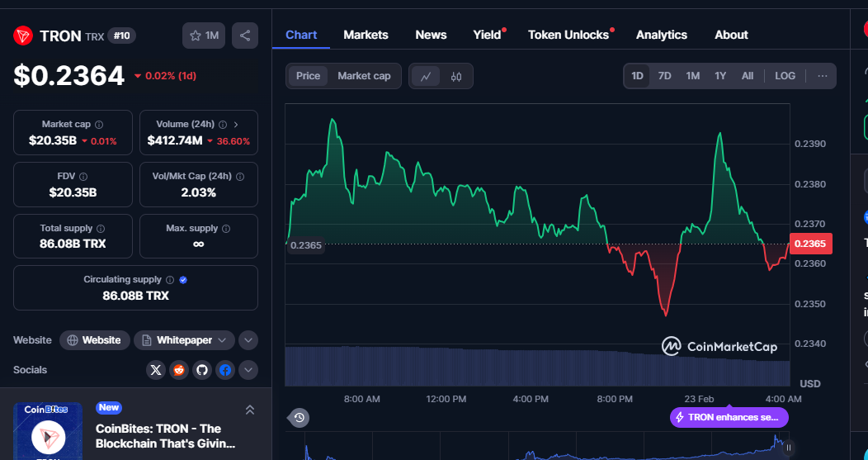Open FDV info icon

pos(83,177)
